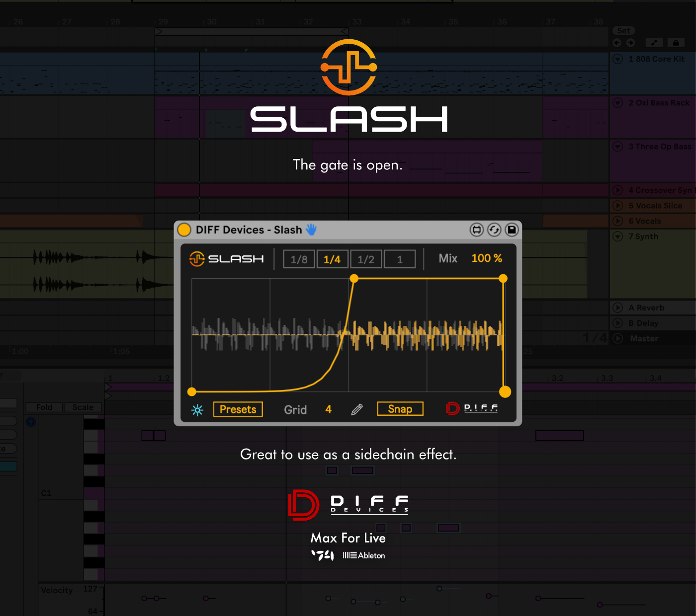696x616 pixels.
Task: Select the "5 Vocals Slice" track name
Action: click(x=655, y=206)
